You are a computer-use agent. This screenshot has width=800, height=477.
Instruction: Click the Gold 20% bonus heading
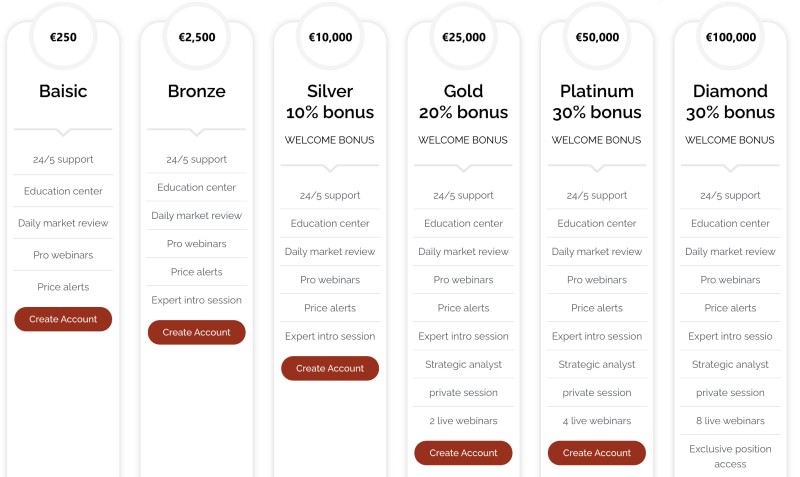click(x=463, y=102)
